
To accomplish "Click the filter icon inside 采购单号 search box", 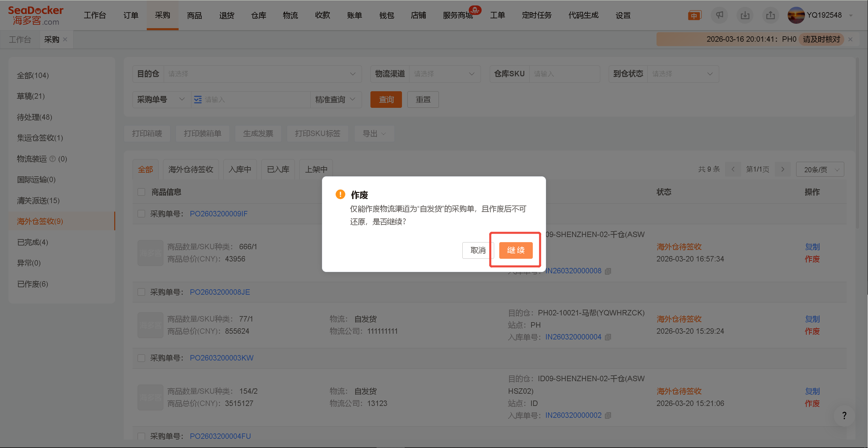I will point(198,99).
